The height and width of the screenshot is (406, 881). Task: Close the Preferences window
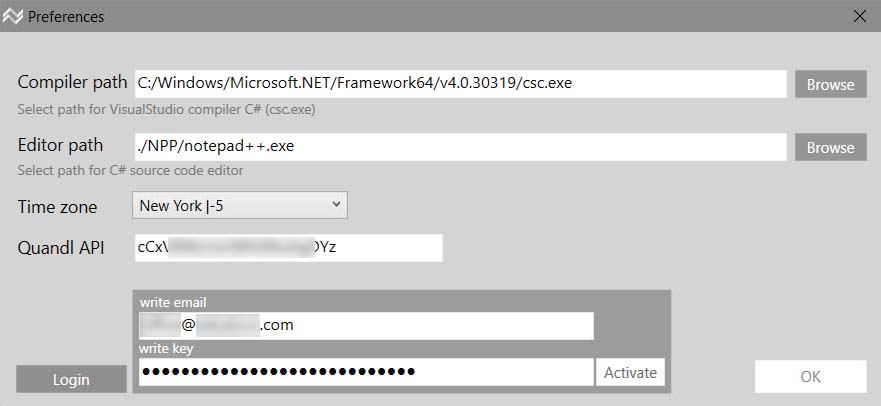pos(859,16)
